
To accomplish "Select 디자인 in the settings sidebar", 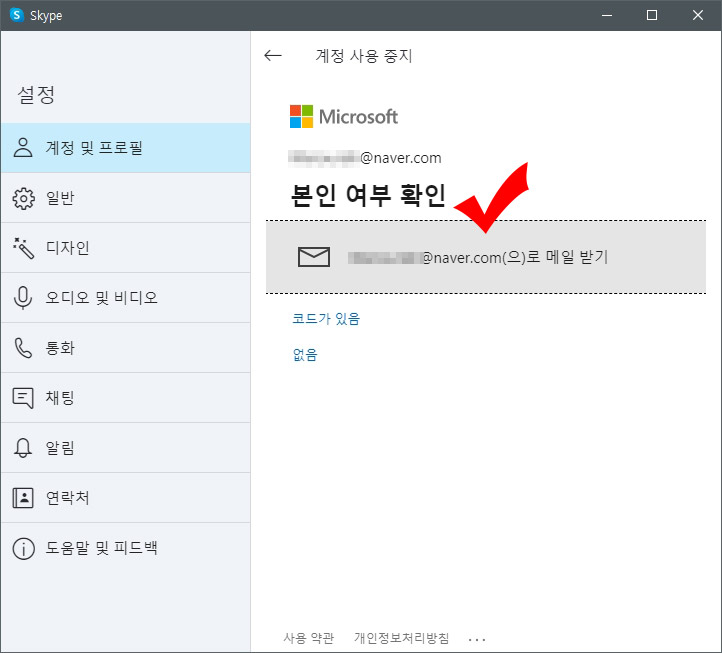I will 126,248.
